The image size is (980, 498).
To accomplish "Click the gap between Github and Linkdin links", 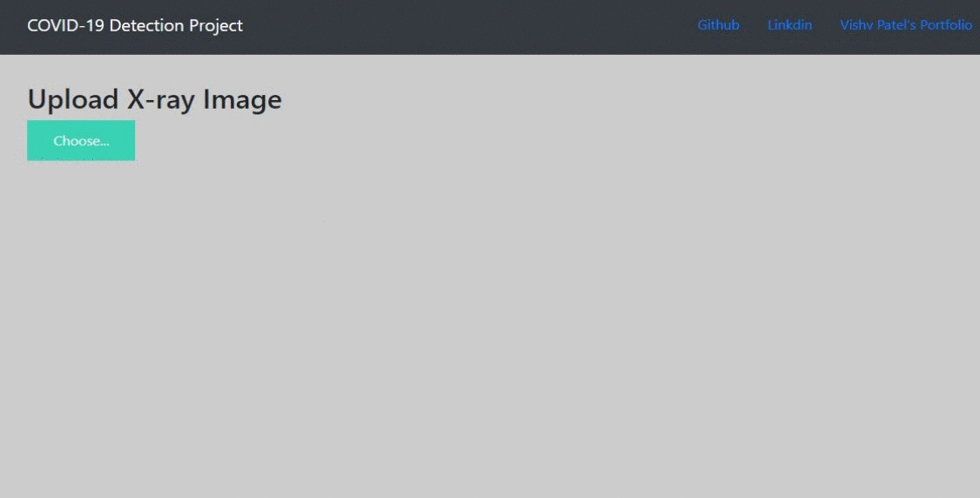I will tap(754, 25).
